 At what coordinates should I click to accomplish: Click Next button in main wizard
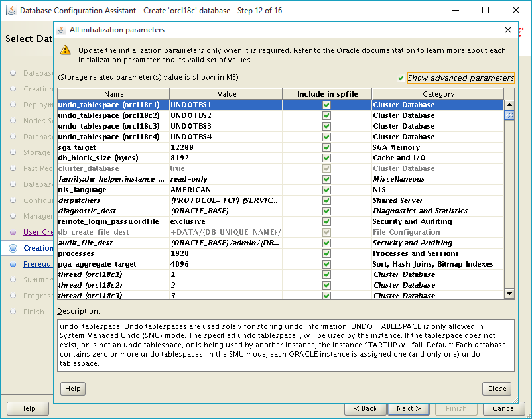pos(409,409)
